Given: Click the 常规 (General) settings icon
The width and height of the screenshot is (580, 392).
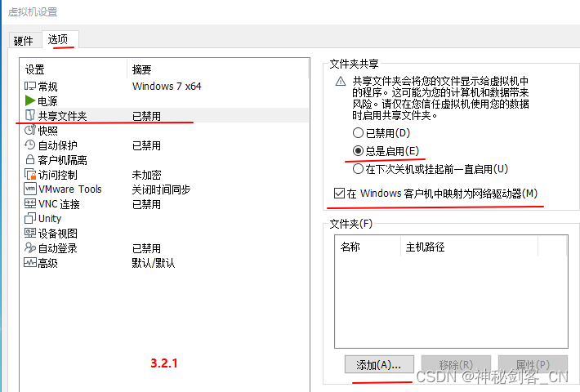Looking at the screenshot, I should [30, 87].
